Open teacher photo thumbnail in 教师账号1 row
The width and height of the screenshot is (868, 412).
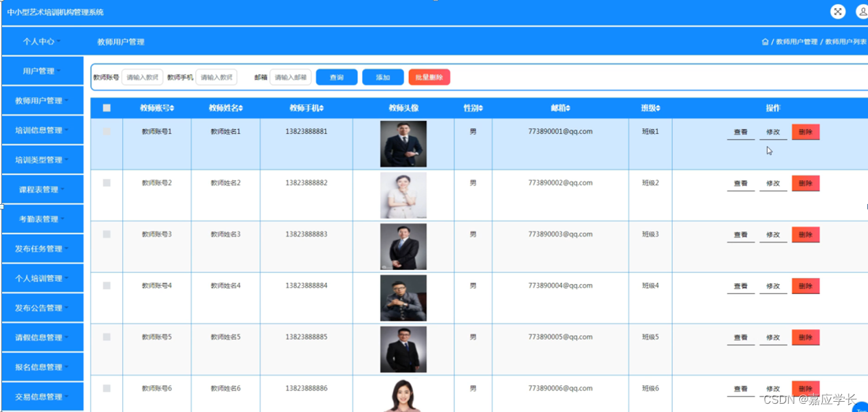point(403,144)
